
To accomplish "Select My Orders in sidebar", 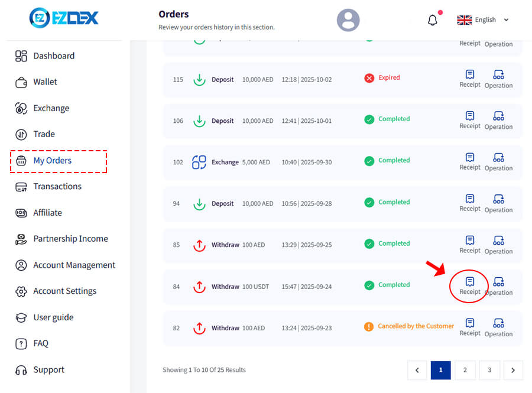I will point(52,161).
